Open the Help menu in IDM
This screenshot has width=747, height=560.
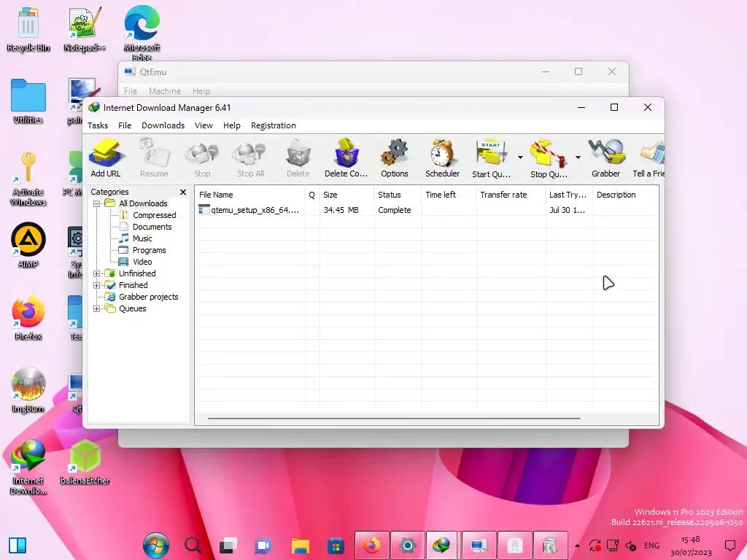[x=231, y=125]
